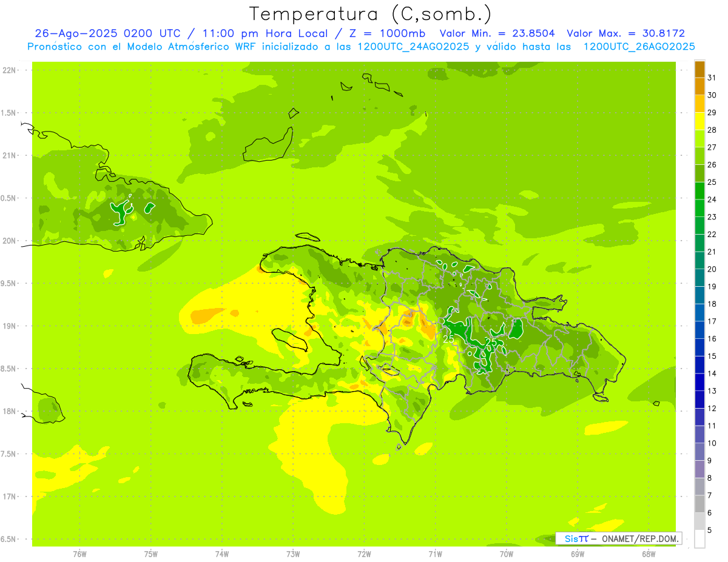This screenshot has height=562, width=728.
Task: Click the colorbar label '31'
Action: [x=712, y=78]
